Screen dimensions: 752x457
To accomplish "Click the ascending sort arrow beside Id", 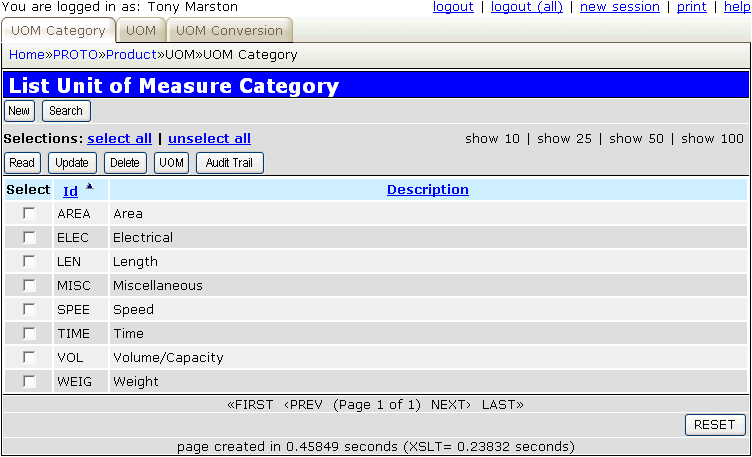I will click(89, 187).
